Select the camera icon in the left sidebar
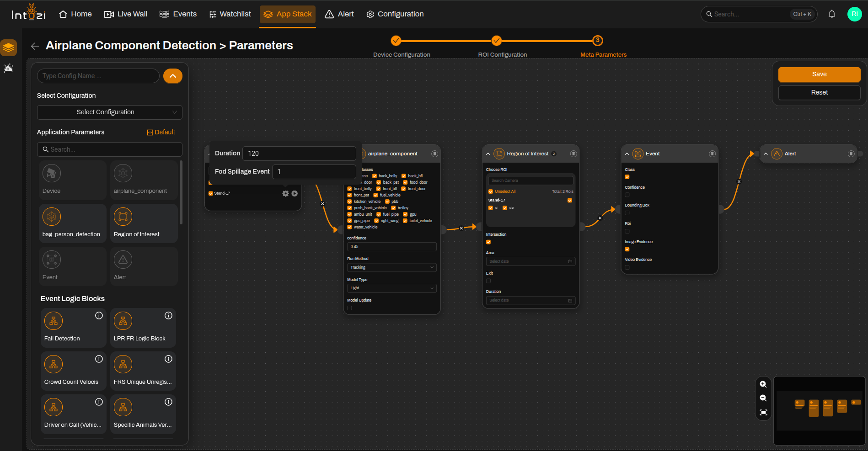 [8, 69]
